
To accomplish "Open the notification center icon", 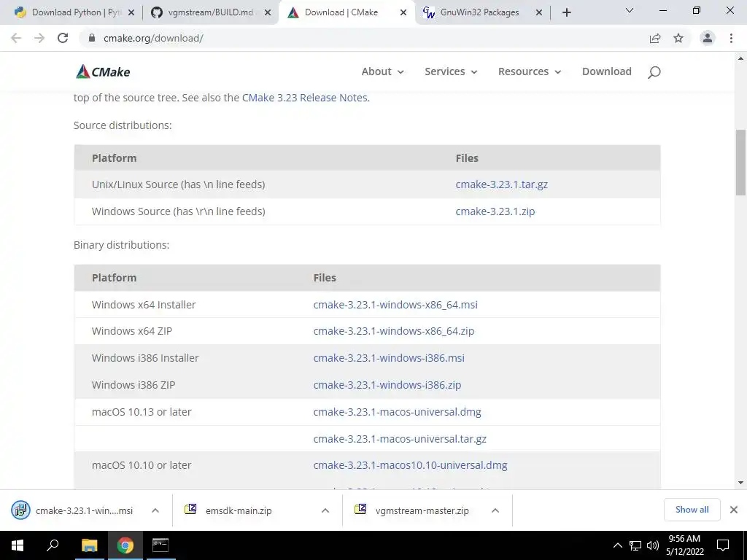I will (723, 545).
